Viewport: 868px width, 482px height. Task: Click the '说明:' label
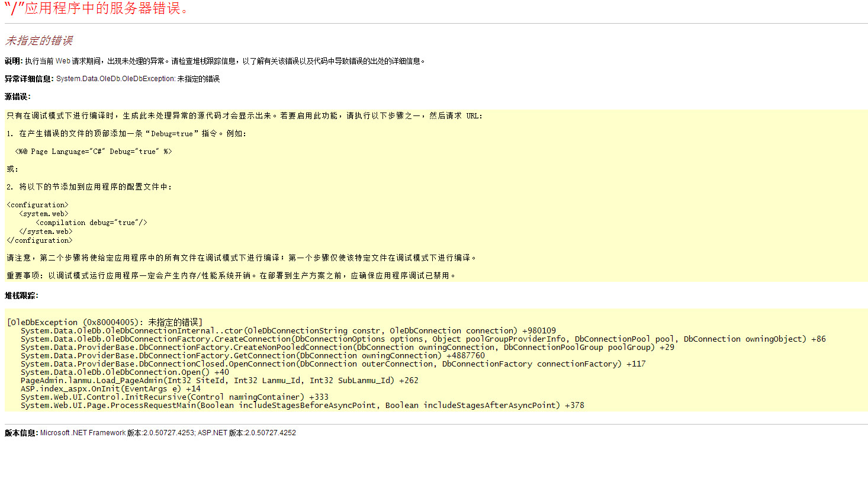tap(14, 61)
